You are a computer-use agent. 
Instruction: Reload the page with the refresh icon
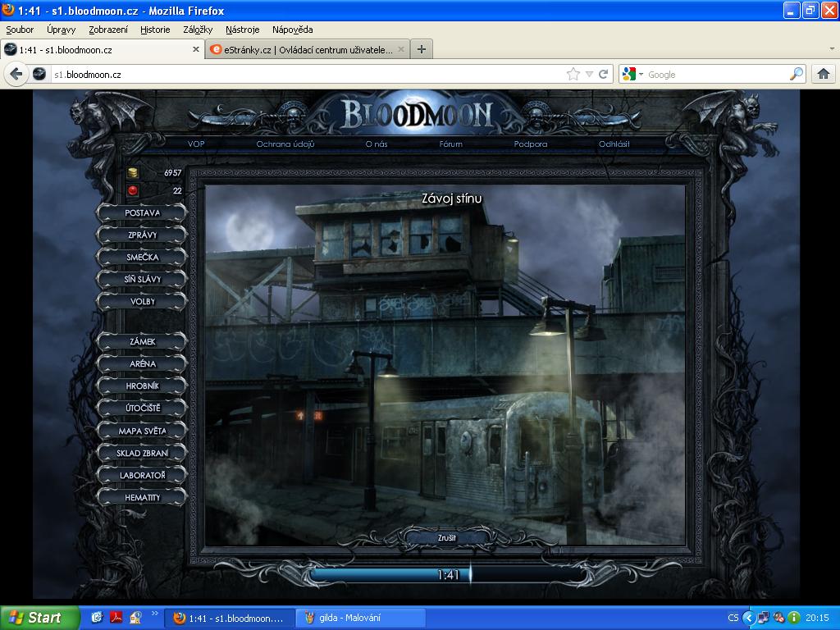coord(603,74)
